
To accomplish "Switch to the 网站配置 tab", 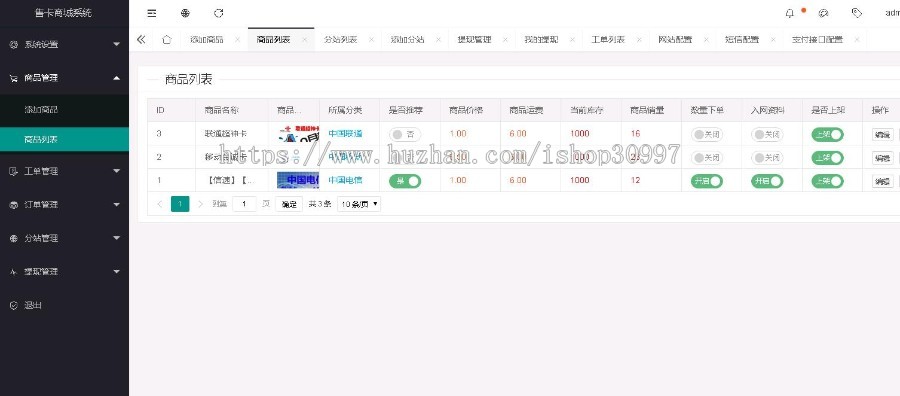I will tap(675, 40).
